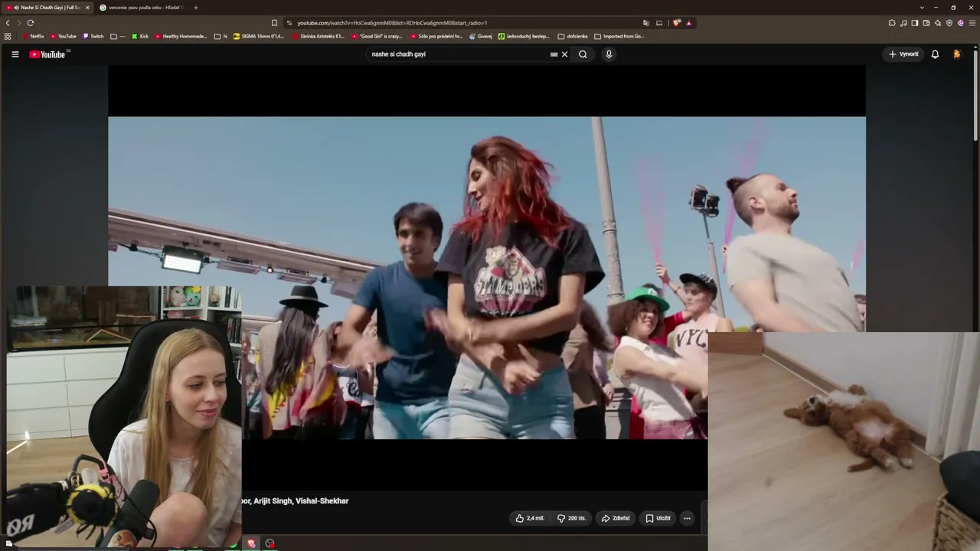Open the on-screen keyboard in search box
This screenshot has width=980, height=551.
point(554,54)
